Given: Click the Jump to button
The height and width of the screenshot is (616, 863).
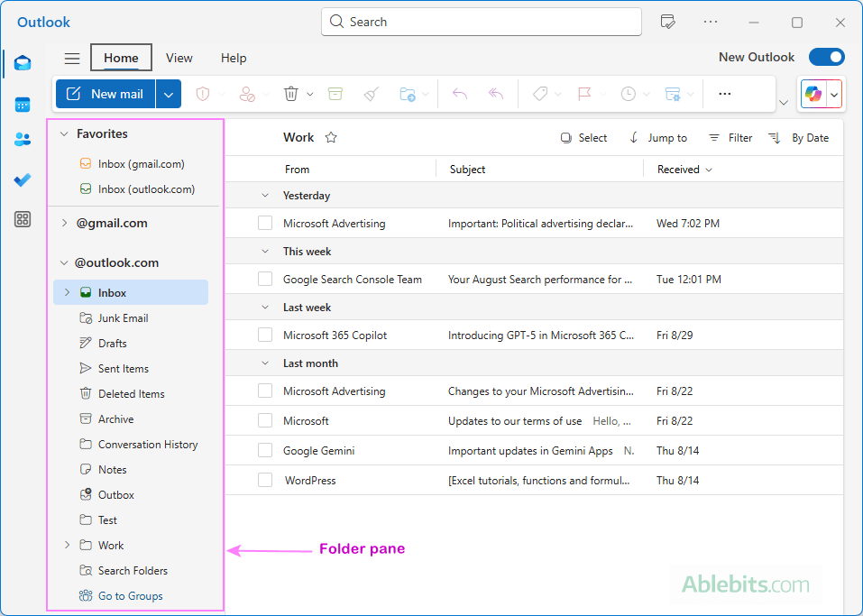Looking at the screenshot, I should pyautogui.click(x=658, y=138).
